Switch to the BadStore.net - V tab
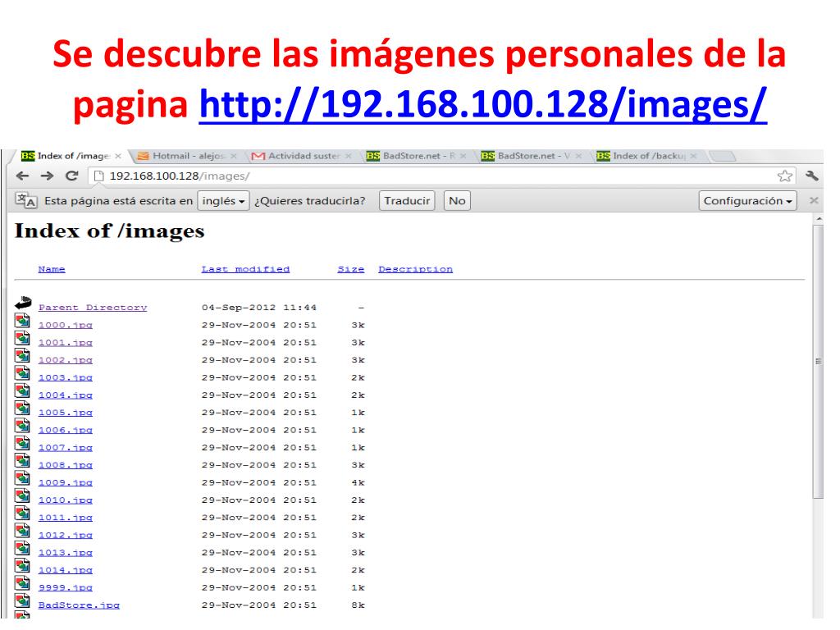The image size is (840, 630). [x=531, y=156]
